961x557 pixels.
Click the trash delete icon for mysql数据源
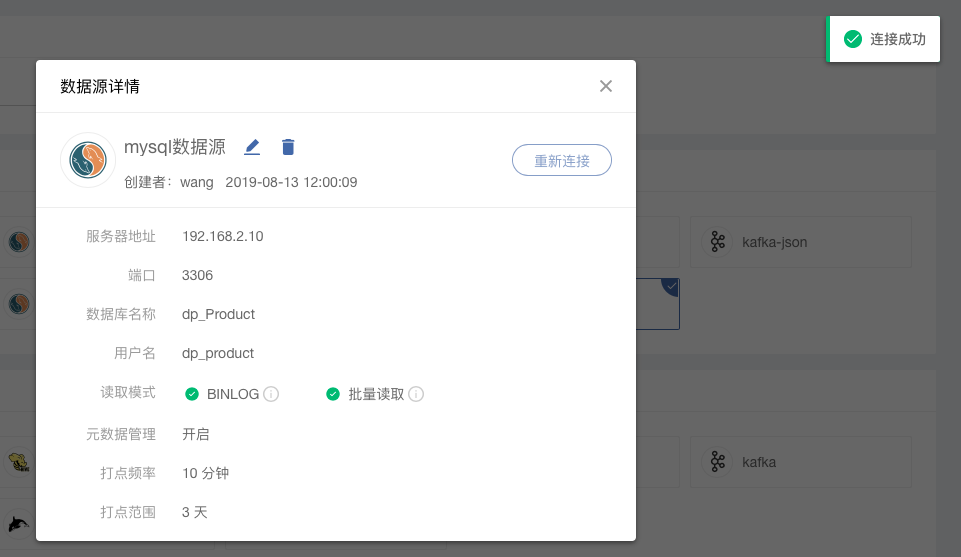point(288,147)
